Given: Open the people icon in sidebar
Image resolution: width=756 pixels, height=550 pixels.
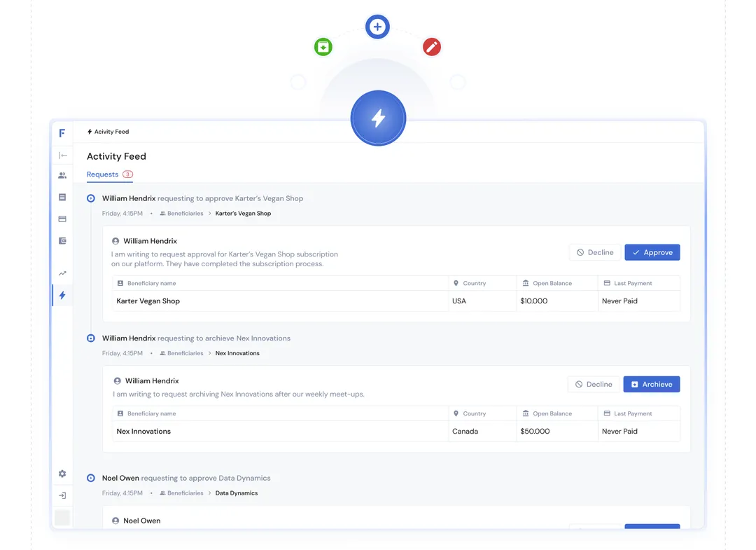Looking at the screenshot, I should point(62,176).
